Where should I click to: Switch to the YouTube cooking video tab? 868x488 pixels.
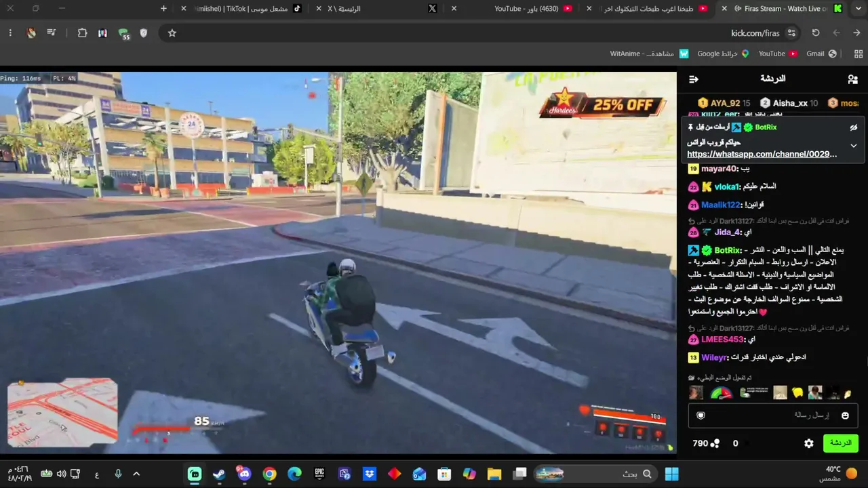(647, 9)
